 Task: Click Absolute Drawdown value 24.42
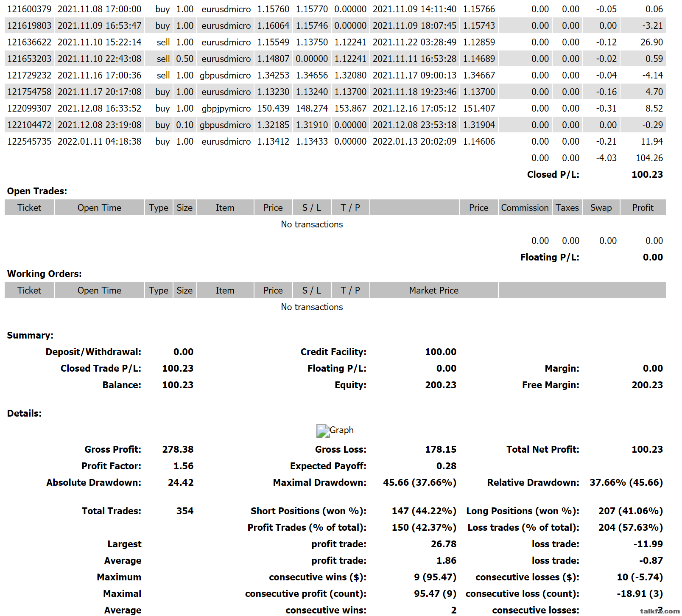click(181, 482)
